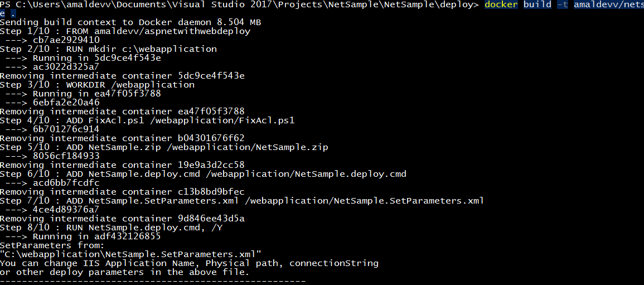Click the Step 7/10 ADD SetParameters.xml line
This screenshot has width=644, height=285.
(241, 201)
